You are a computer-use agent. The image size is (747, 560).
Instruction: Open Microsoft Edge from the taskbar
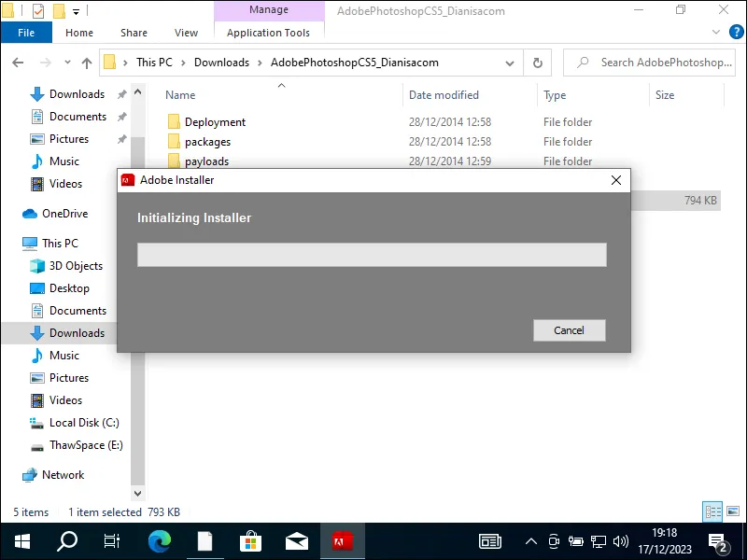point(160,540)
